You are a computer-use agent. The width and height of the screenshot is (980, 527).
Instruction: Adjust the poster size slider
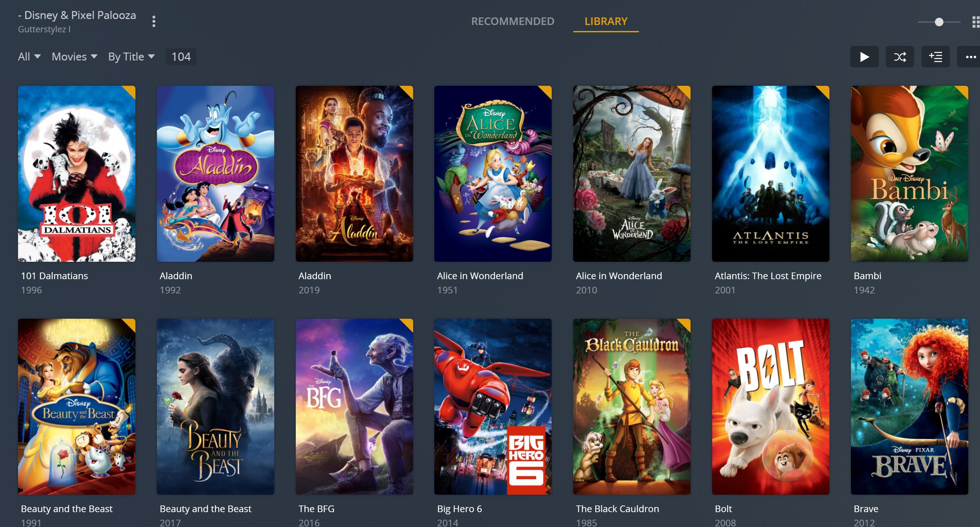pyautogui.click(x=939, y=22)
